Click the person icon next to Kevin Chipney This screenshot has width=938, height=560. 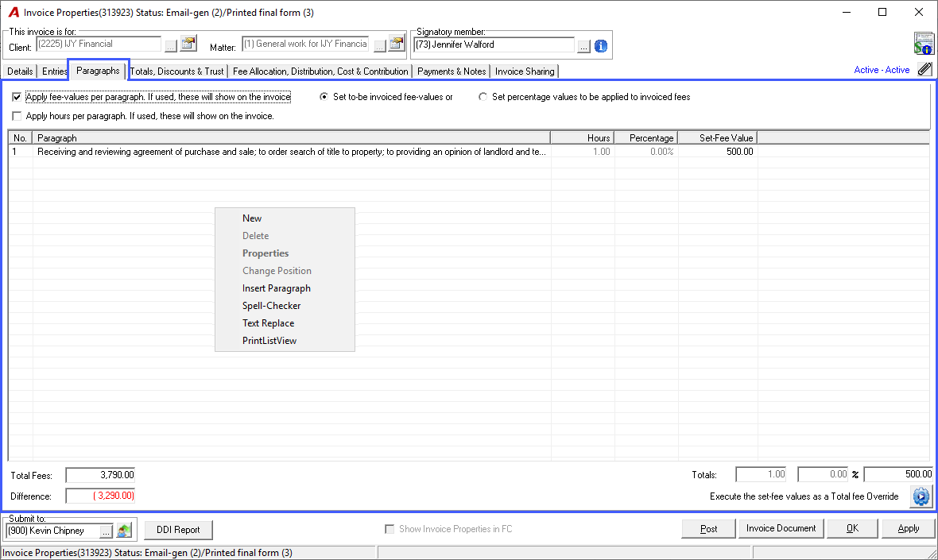(124, 530)
